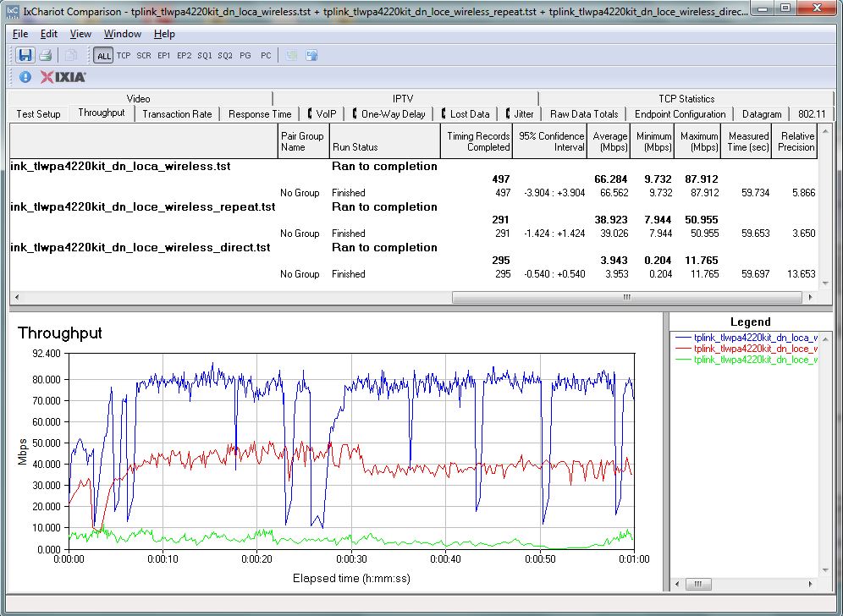The width and height of the screenshot is (843, 616).
Task: Click the legend horizontal scrollbar thumb
Action: click(x=697, y=584)
